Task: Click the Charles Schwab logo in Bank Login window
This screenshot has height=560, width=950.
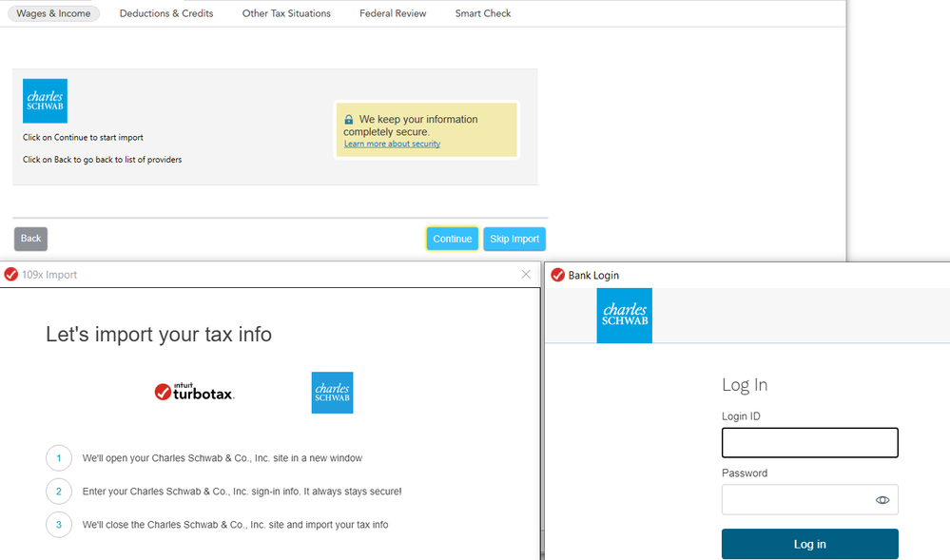Action: tap(625, 315)
